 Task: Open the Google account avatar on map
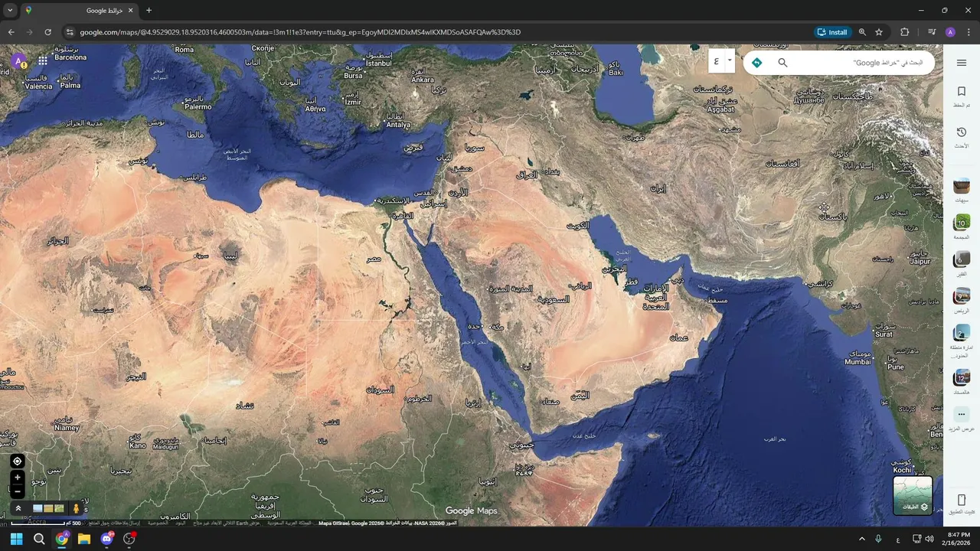pyautogui.click(x=18, y=61)
